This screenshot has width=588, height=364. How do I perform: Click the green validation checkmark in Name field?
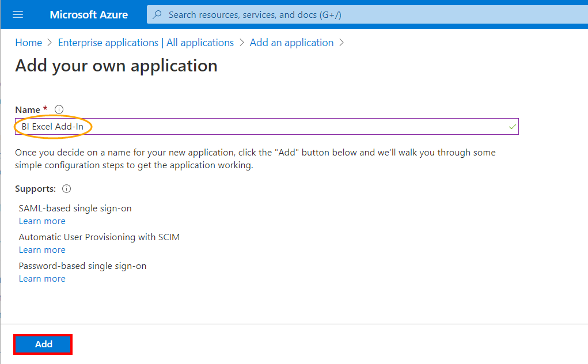click(512, 127)
